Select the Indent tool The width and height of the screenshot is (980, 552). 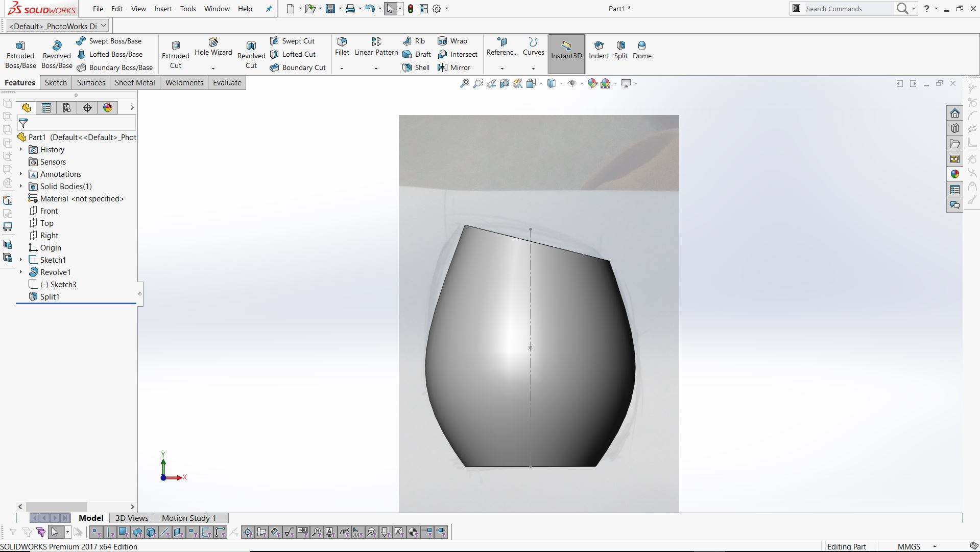[599, 50]
